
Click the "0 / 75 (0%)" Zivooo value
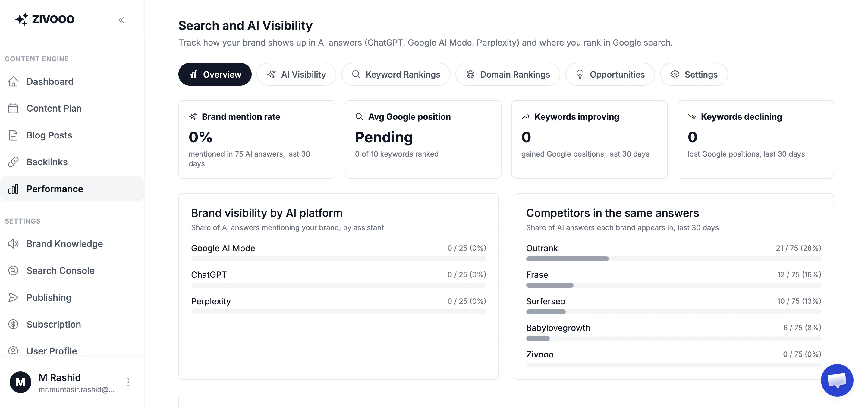(802, 354)
